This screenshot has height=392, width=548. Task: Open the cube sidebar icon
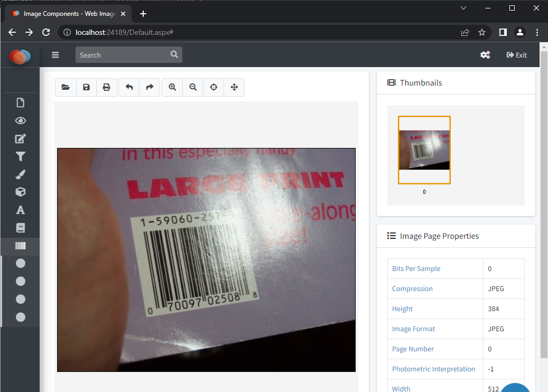click(21, 192)
